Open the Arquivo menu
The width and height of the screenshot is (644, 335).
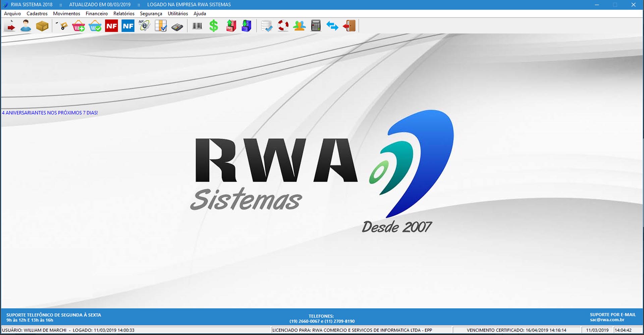pyautogui.click(x=12, y=14)
